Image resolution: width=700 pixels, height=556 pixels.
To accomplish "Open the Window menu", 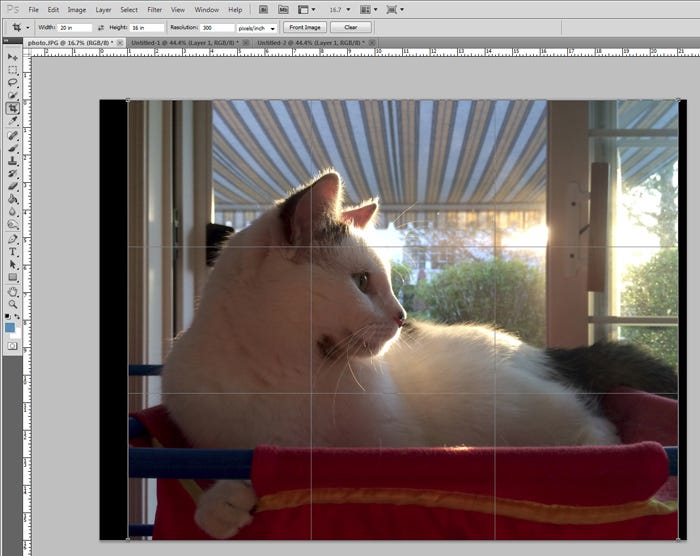I will tap(207, 9).
